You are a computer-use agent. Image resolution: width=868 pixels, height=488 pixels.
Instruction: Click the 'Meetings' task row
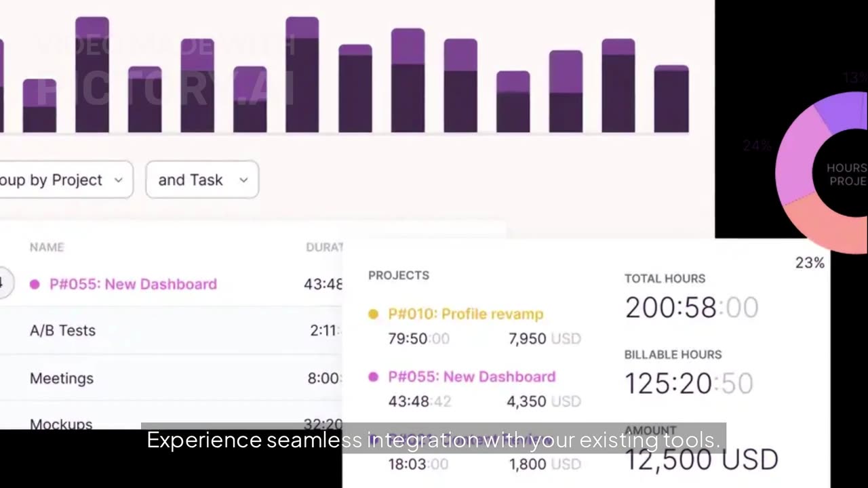point(171,378)
